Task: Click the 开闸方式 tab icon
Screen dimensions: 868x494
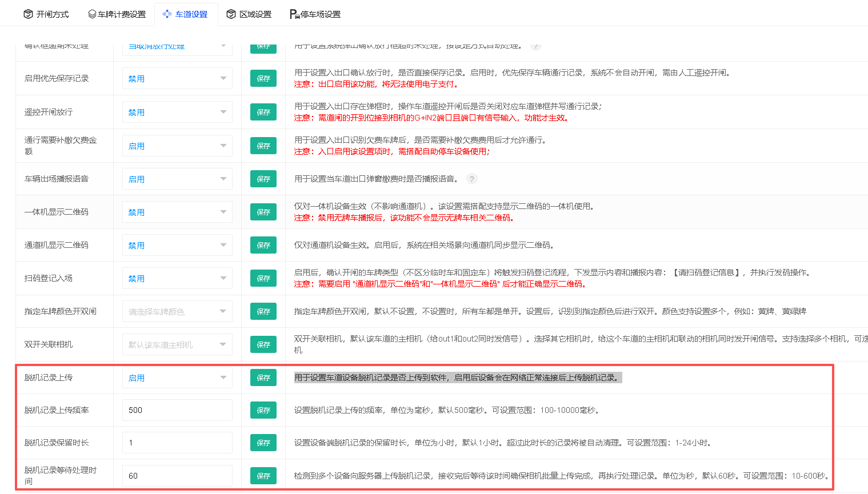Action: click(28, 14)
